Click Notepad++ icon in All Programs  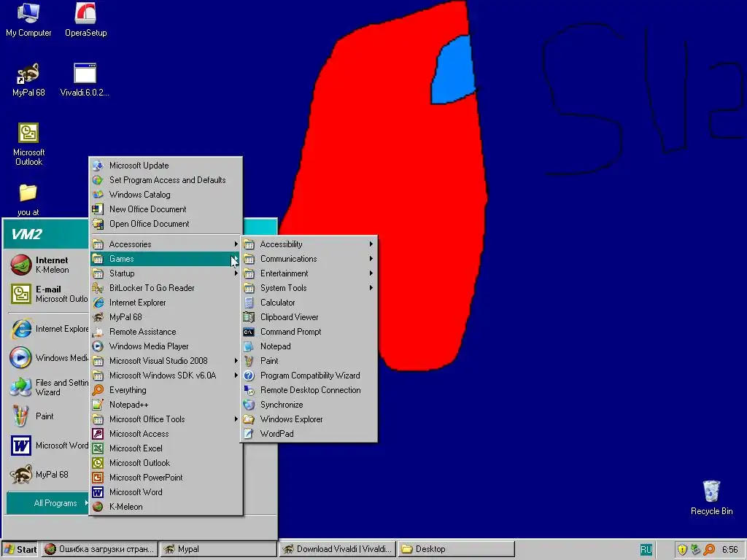coord(98,405)
